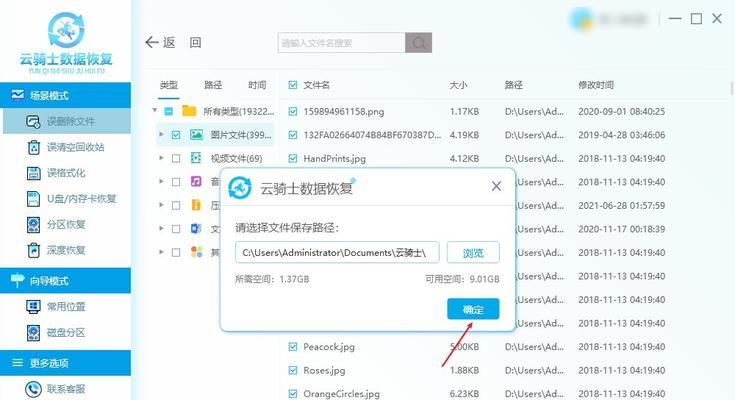Open 误清空回收站 recovery

click(67, 147)
